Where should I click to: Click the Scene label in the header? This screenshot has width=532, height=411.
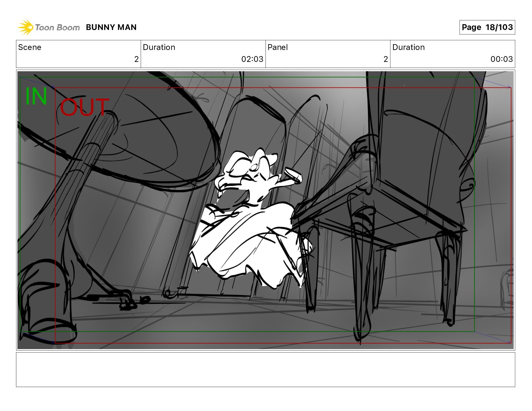pyautogui.click(x=30, y=47)
